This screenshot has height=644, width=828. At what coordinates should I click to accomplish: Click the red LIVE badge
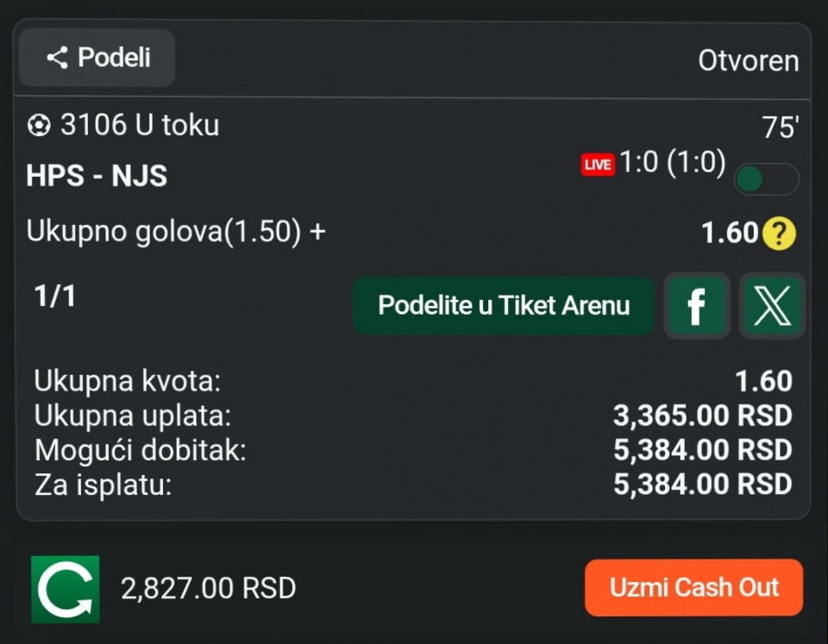pos(597,165)
